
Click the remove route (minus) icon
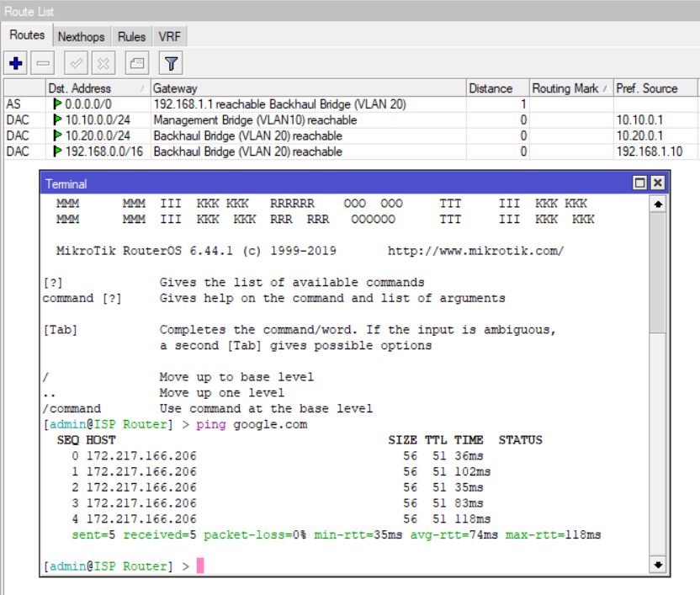42,62
